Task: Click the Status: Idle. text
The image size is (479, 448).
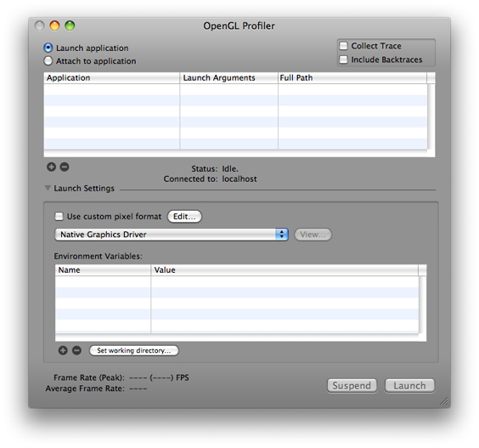Action: coord(215,169)
